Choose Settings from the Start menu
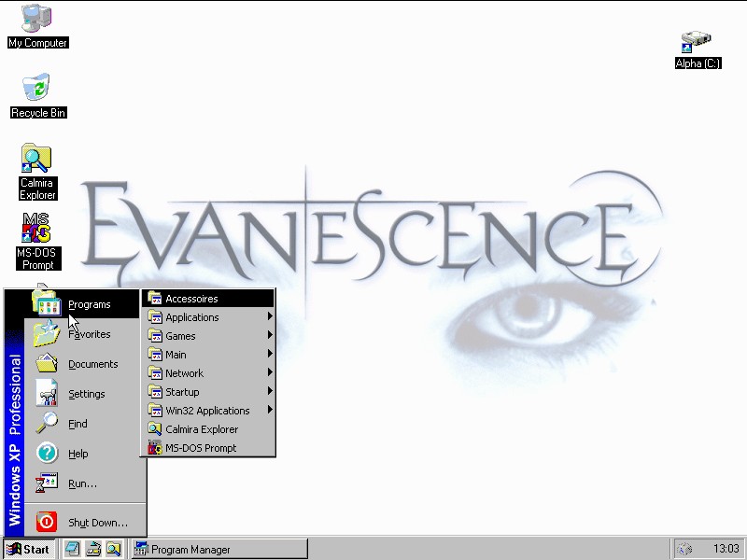This screenshot has height=560, width=747. point(86,394)
